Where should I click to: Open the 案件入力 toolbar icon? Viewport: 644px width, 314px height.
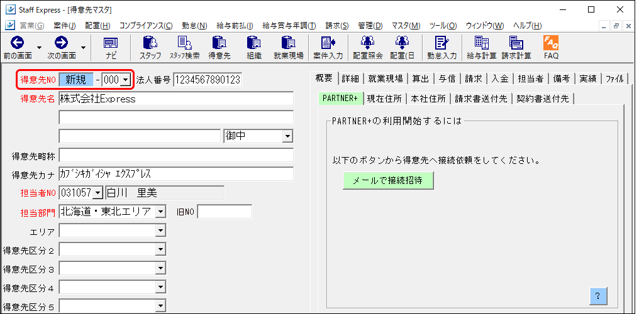tap(328, 43)
